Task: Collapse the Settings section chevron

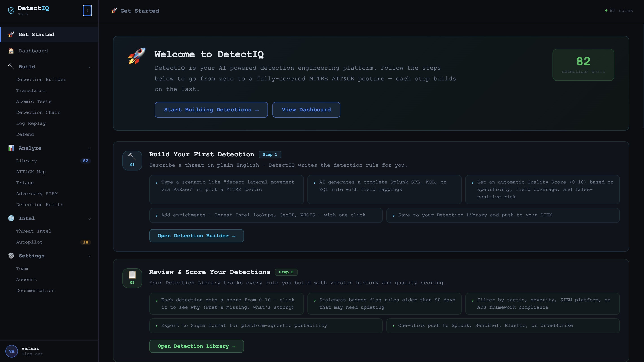Action: 89,256
